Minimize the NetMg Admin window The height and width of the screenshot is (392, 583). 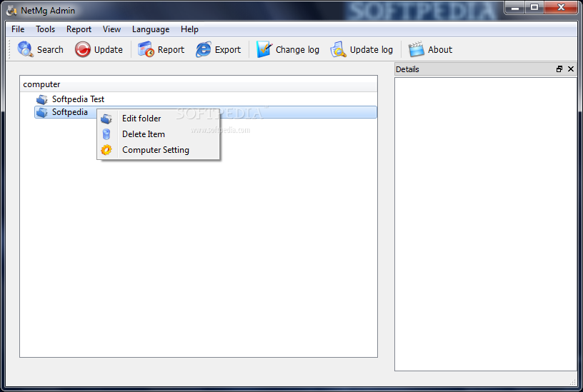[515, 7]
